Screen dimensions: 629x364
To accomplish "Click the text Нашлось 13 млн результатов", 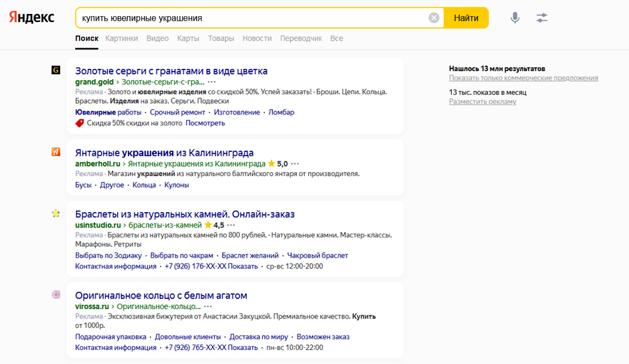I will [x=497, y=69].
